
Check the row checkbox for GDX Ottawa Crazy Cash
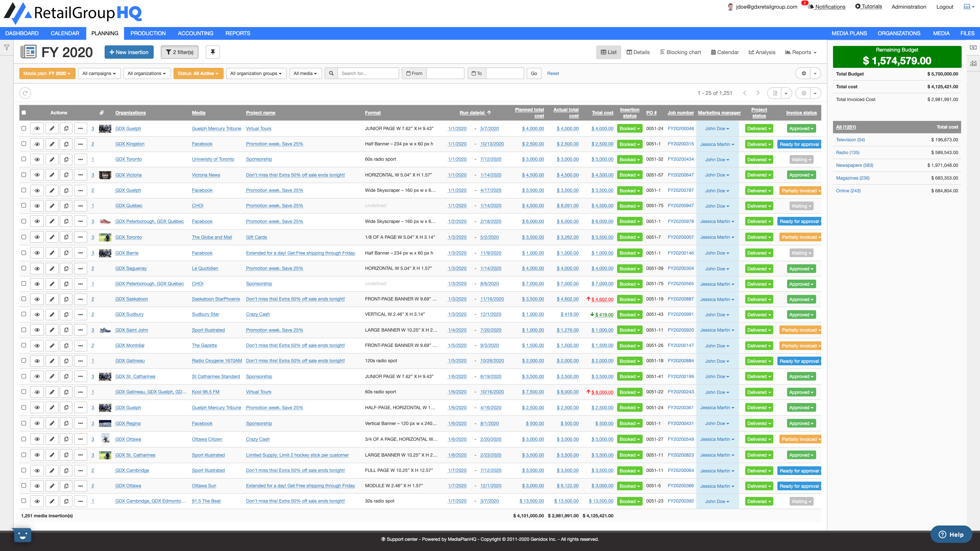pyautogui.click(x=24, y=439)
